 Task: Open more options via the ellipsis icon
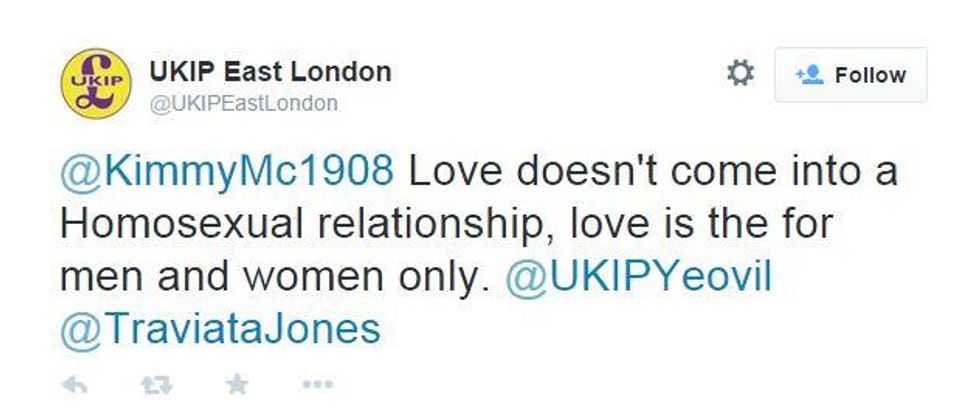click(316, 384)
